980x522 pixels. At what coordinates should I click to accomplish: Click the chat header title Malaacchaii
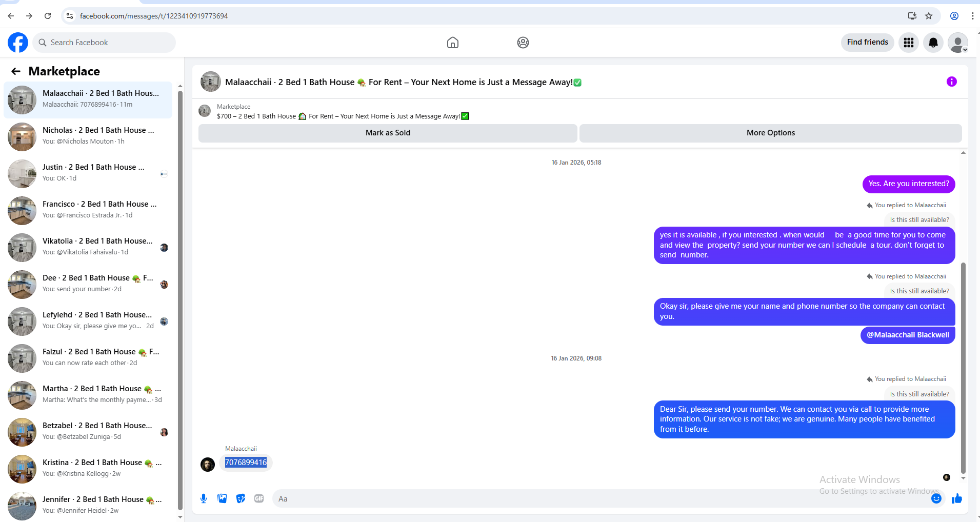403,82
